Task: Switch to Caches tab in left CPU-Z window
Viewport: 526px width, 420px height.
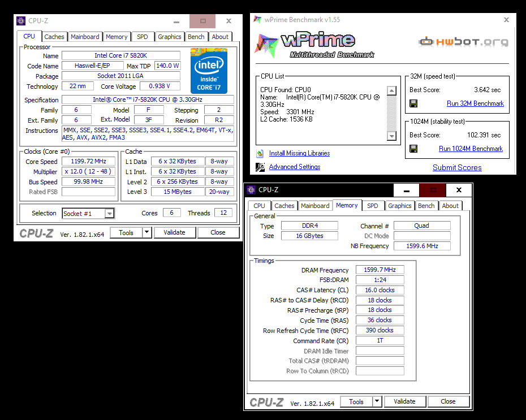Action: click(x=54, y=37)
